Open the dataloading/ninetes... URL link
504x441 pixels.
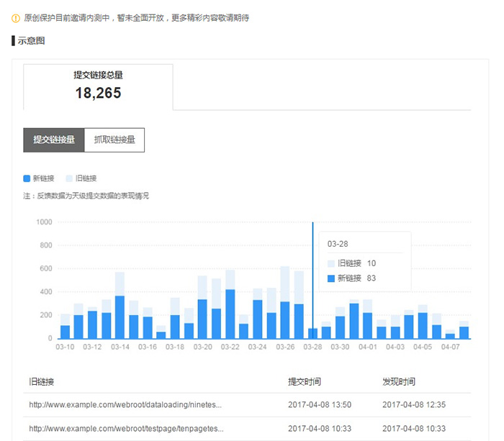click(125, 405)
